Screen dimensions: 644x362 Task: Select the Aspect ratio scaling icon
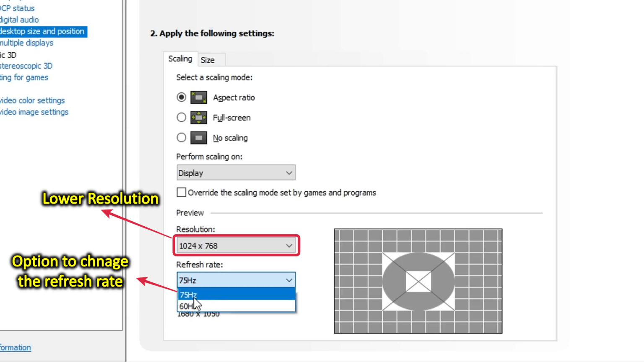(x=198, y=97)
